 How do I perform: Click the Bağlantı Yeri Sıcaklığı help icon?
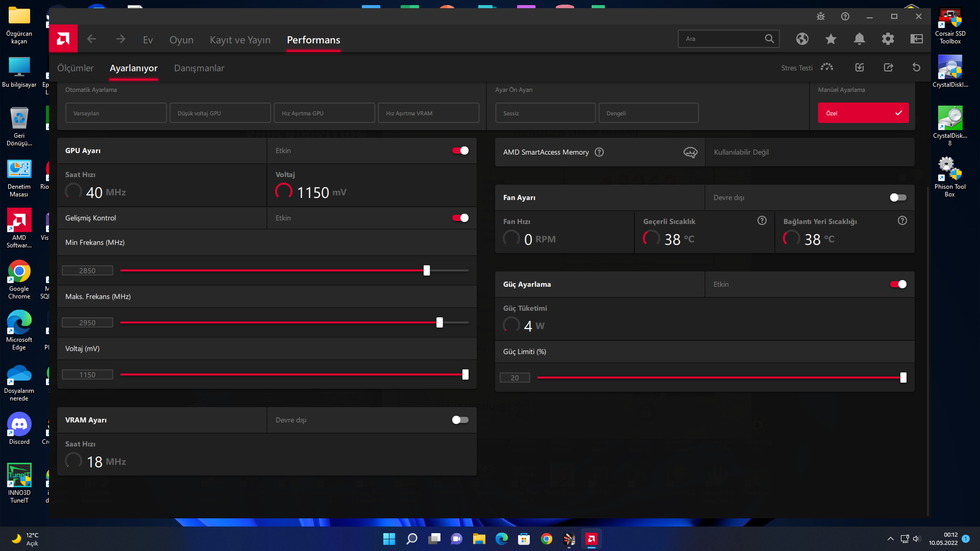(x=902, y=220)
